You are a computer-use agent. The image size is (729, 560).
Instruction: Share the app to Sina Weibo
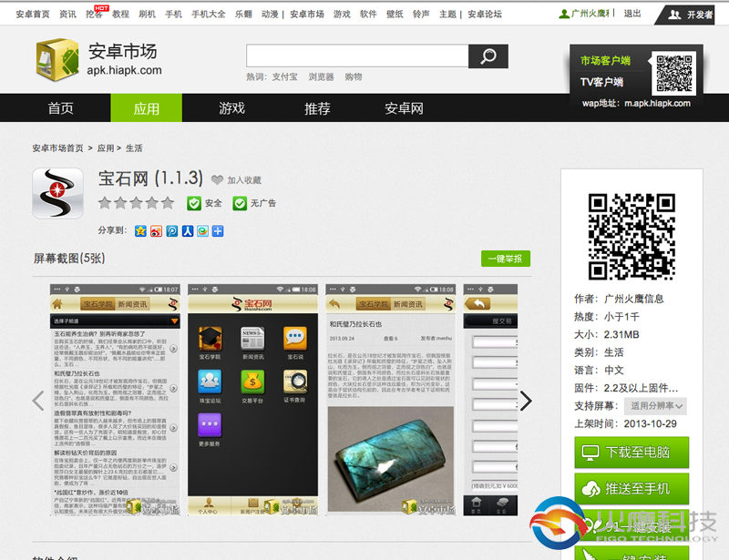[157, 230]
